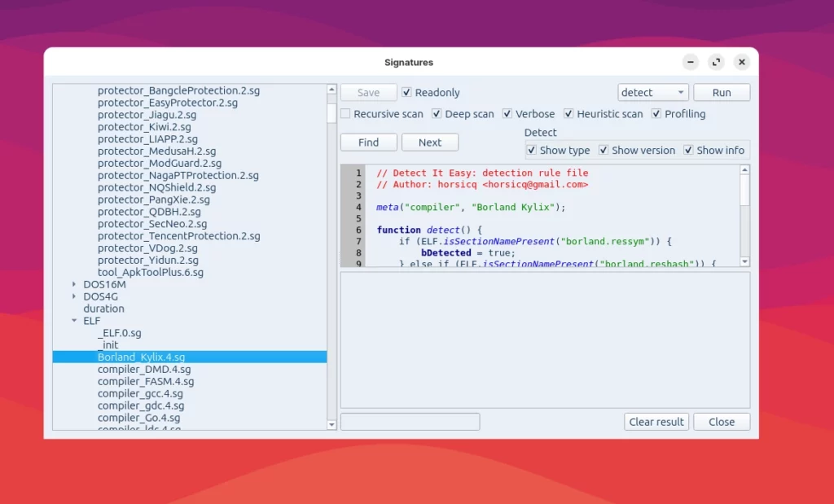Turn off Heuristic scan
This screenshot has height=504, width=834.
click(x=569, y=114)
